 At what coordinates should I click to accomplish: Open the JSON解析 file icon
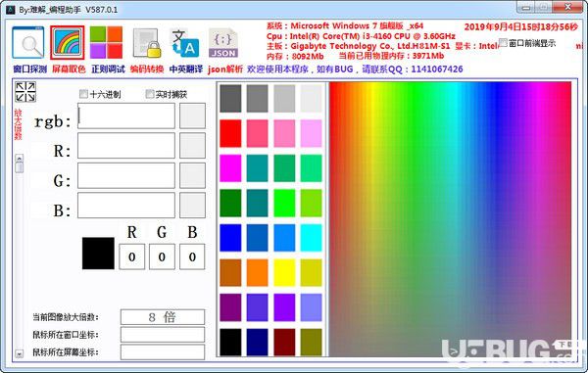[x=223, y=43]
